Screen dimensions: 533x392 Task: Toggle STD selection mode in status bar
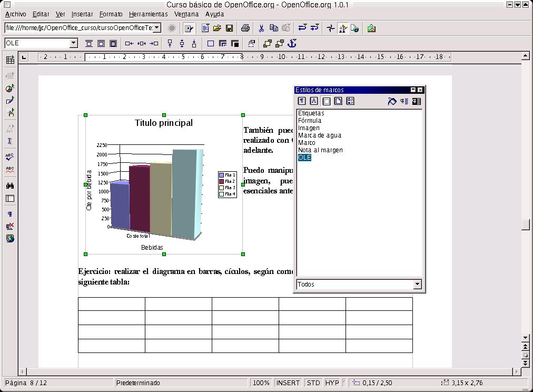[313, 383]
